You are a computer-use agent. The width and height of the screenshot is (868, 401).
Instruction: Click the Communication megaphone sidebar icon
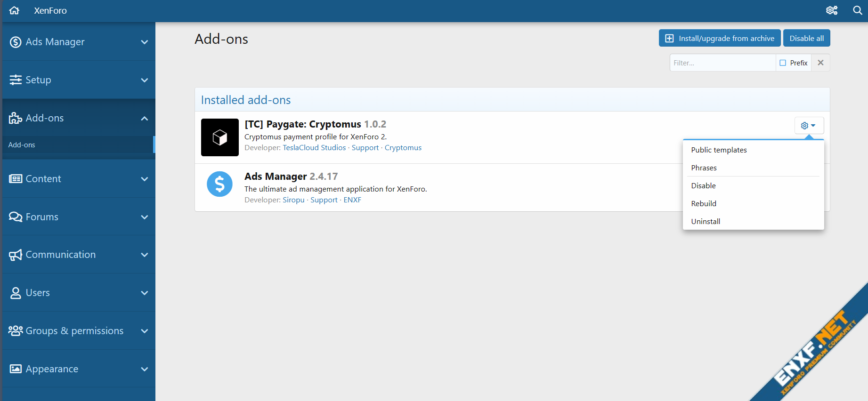tap(16, 255)
